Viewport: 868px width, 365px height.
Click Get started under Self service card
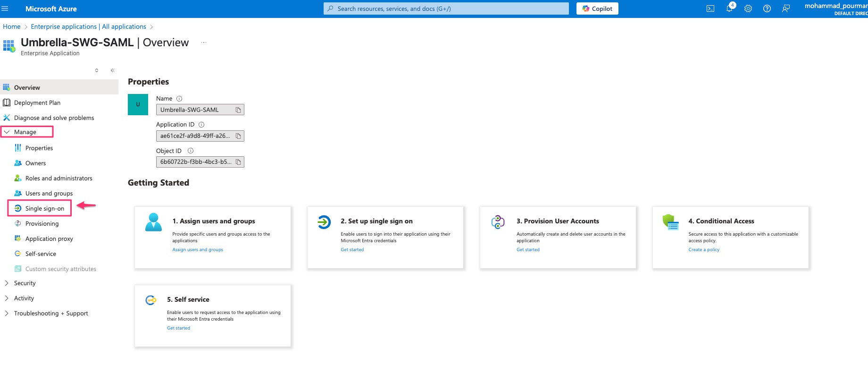click(x=178, y=328)
